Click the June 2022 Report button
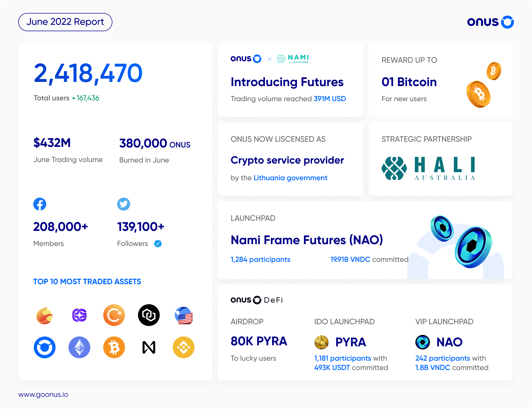 (65, 22)
